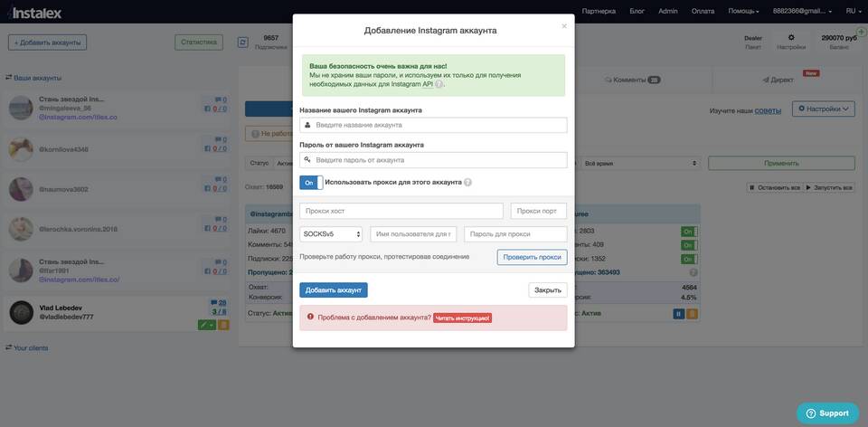The height and width of the screenshot is (427, 868).
Task: Click avatar of @naumova3602
Action: [x=21, y=189]
